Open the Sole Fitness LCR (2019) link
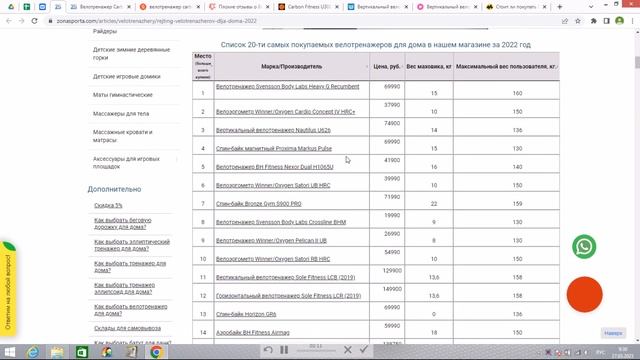 point(288,296)
